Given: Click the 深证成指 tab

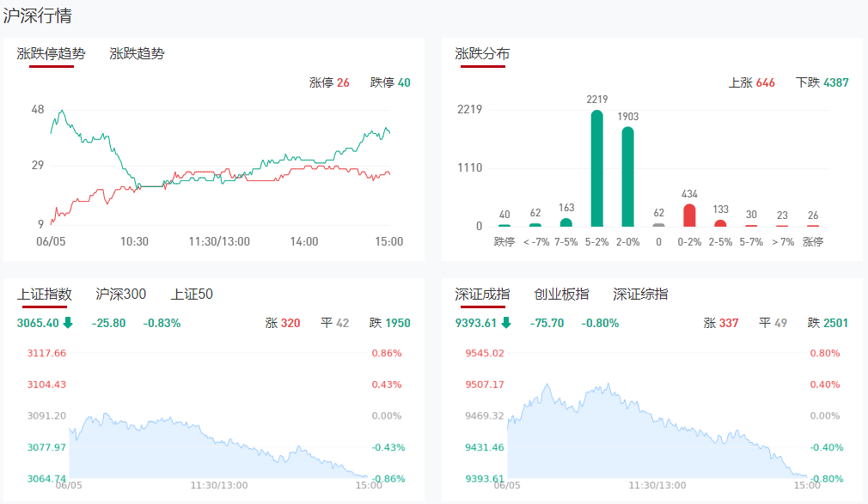Looking at the screenshot, I should pos(482,295).
